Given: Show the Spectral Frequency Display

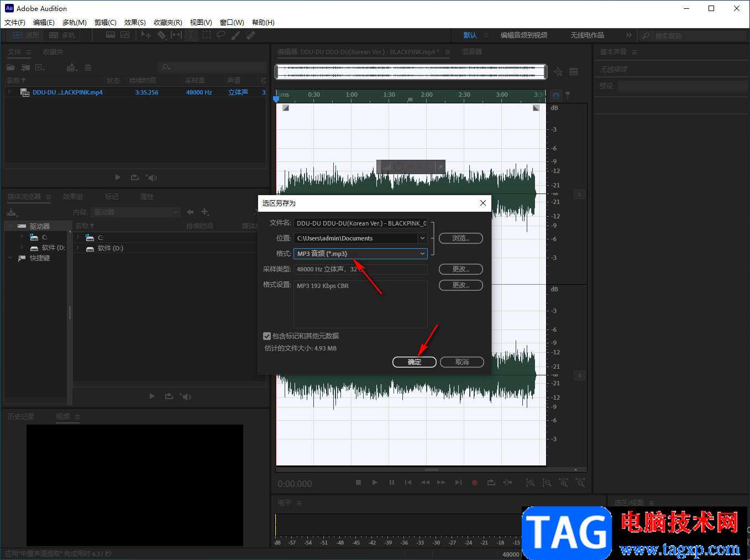Looking at the screenshot, I should tap(111, 35).
